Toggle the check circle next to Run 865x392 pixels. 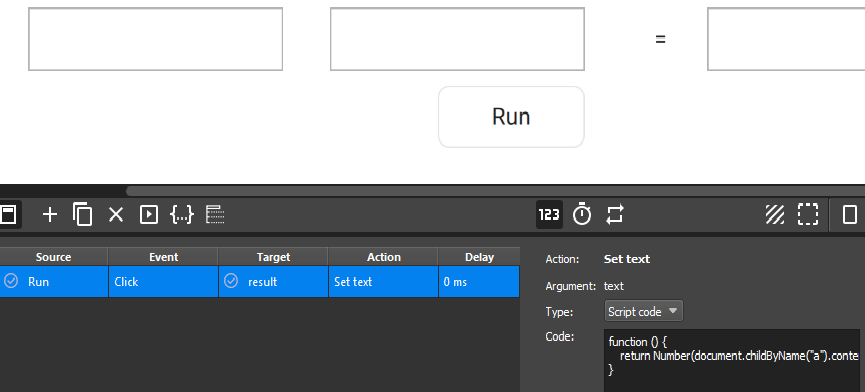pos(11,281)
